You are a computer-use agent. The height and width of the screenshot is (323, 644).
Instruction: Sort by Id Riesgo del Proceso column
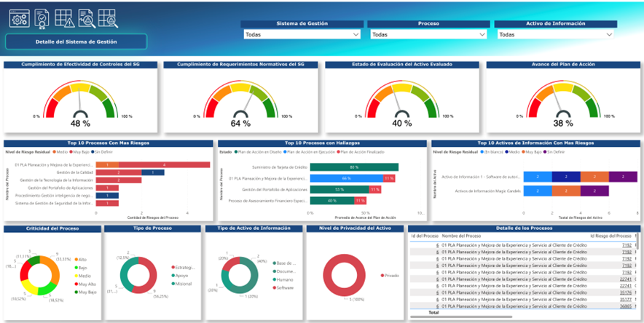coord(610,236)
